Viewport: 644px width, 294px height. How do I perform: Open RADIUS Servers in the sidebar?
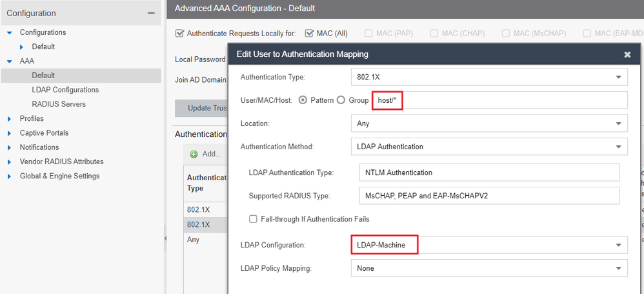[59, 104]
